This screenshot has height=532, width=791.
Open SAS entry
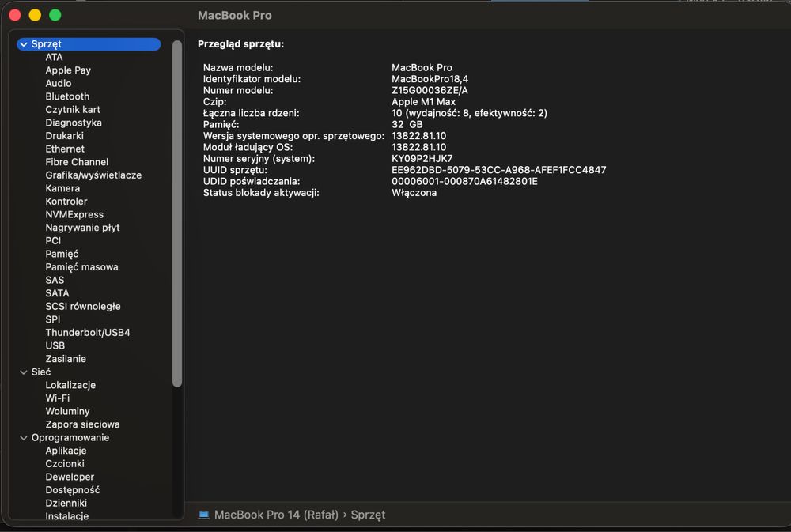pyautogui.click(x=55, y=280)
